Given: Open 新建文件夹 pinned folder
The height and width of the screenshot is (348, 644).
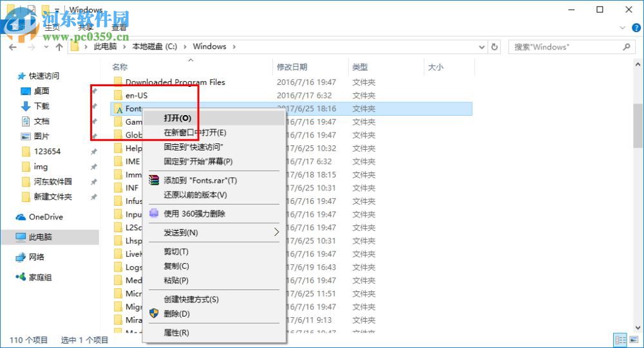Looking at the screenshot, I should coord(53,197).
